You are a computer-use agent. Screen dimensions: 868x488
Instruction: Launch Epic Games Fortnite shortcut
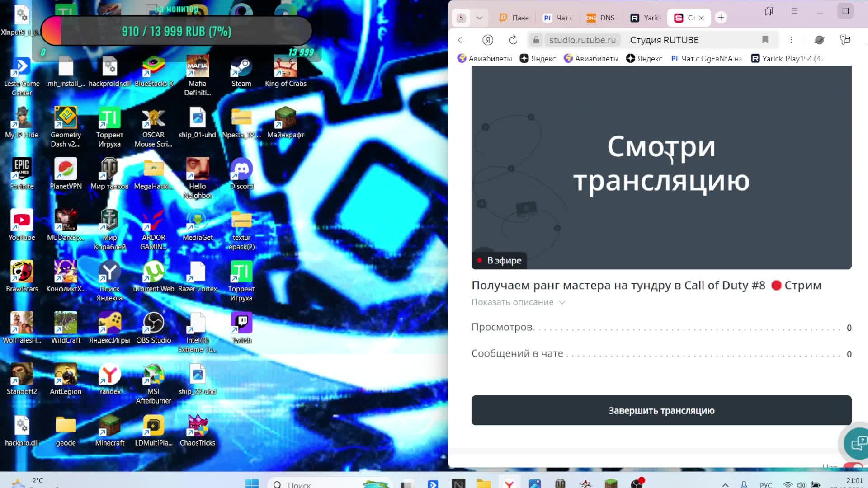click(x=21, y=168)
